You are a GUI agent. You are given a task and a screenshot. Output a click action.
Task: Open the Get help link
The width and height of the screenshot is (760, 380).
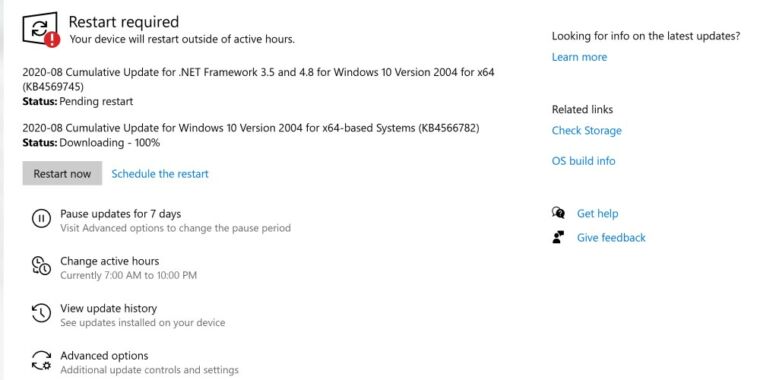coord(597,213)
